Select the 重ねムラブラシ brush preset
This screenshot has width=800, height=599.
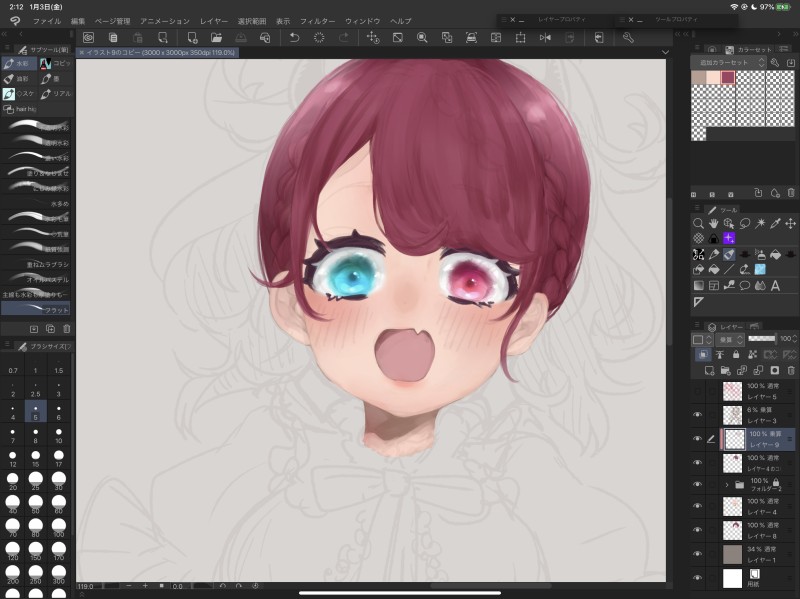(x=36, y=264)
